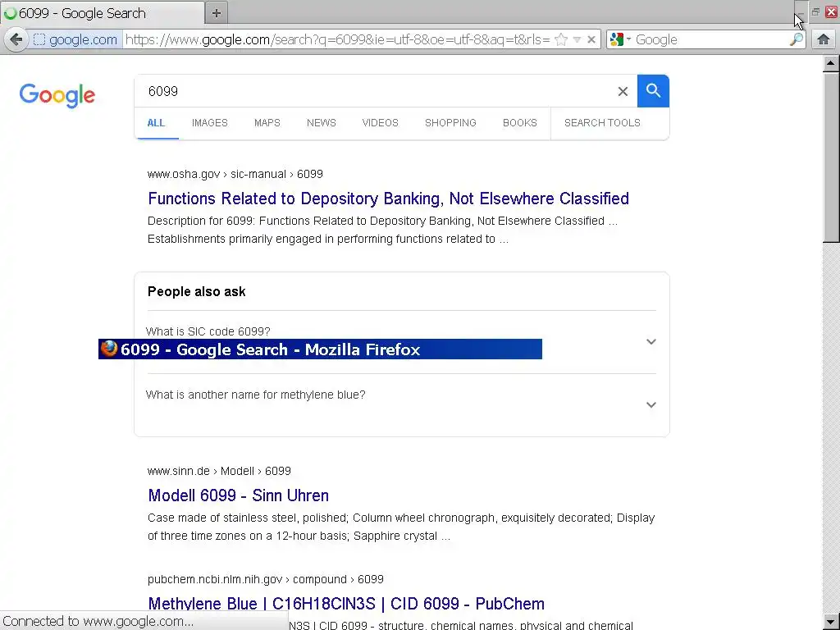Viewport: 840px width, 630px height.
Task: Click the address bar URL field
Action: pos(337,39)
